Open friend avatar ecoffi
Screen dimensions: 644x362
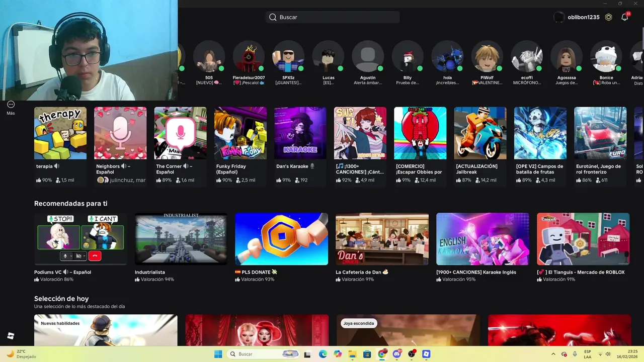[527, 56]
